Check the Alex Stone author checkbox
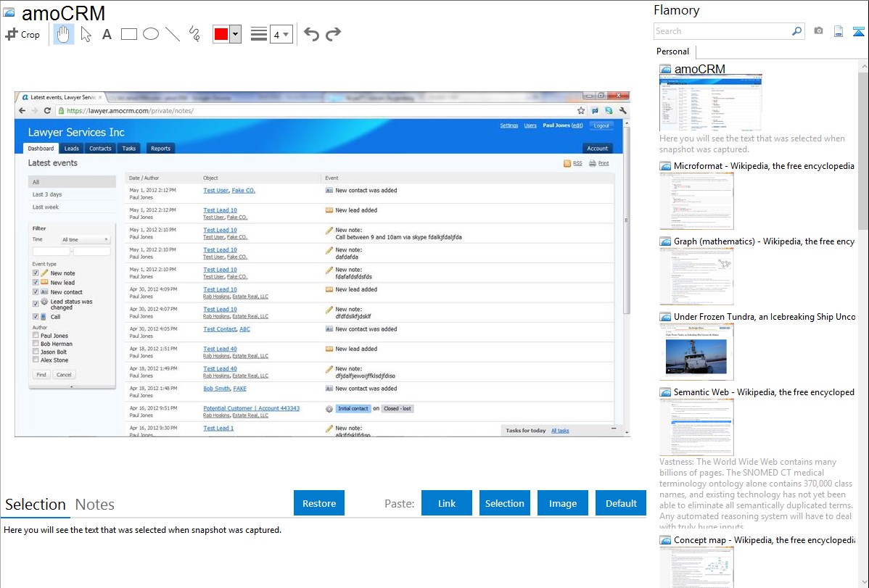Screen dimensions: 869x588 point(36,360)
